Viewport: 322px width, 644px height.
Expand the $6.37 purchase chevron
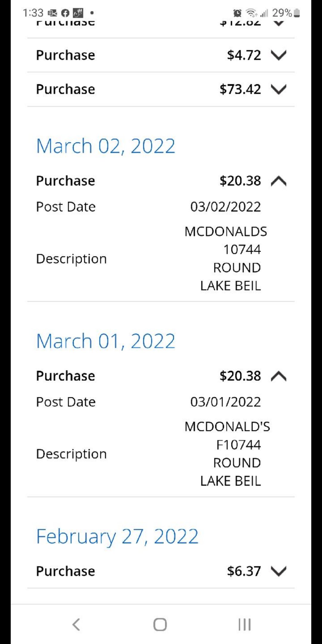pos(278,571)
